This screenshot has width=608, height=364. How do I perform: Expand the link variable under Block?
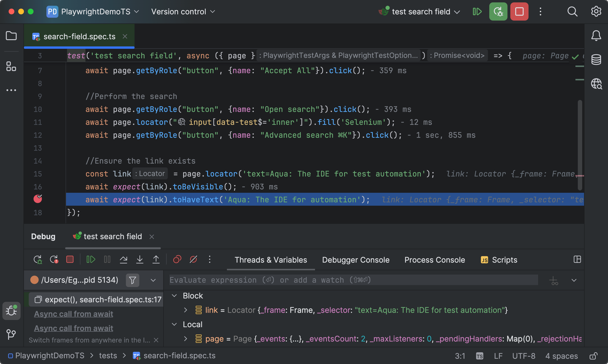tap(186, 310)
